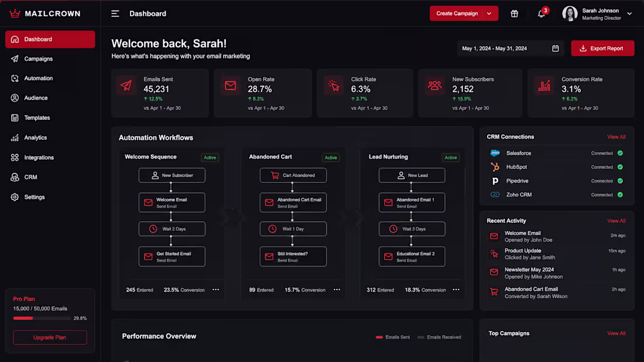Select the Wait 1 Day node
Image resolution: width=644 pixels, height=362 pixels.
pyautogui.click(x=293, y=229)
